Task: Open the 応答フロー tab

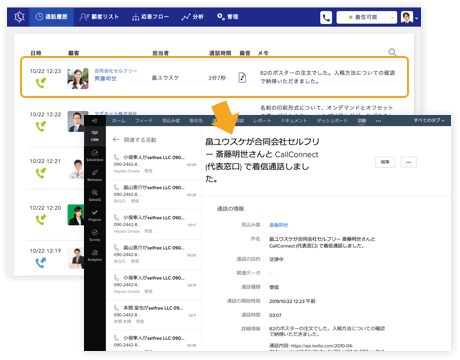Action: pos(150,17)
